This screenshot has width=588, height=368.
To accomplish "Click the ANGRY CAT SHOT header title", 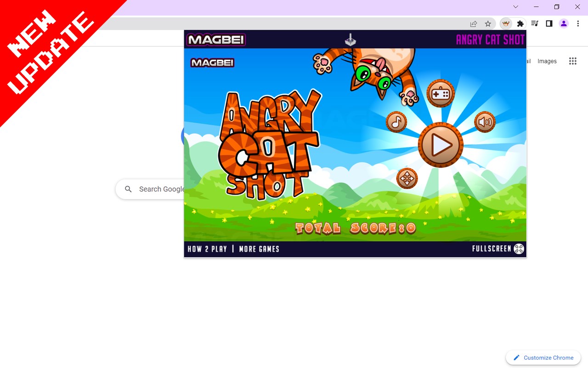I will click(x=490, y=40).
